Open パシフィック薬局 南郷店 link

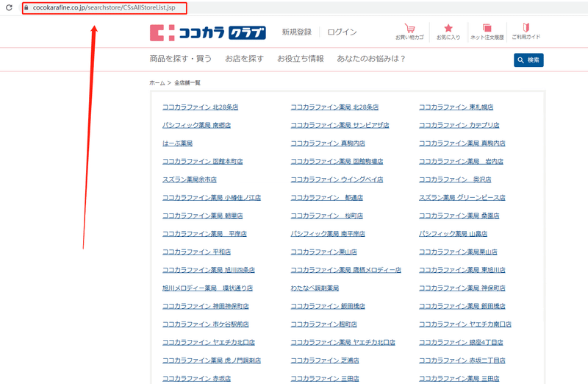(196, 125)
